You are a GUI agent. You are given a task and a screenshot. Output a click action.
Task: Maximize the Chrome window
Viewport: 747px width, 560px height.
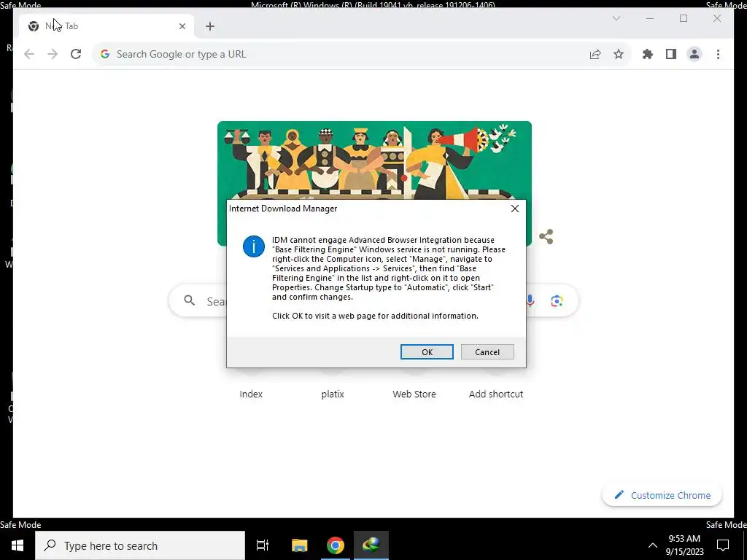(684, 18)
